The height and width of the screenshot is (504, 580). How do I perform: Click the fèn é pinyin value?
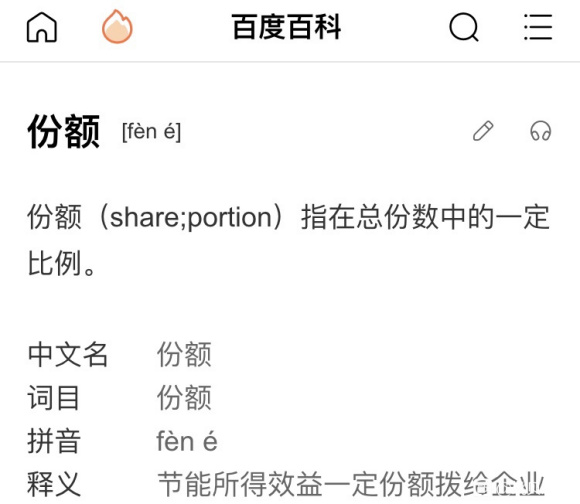[x=187, y=441]
